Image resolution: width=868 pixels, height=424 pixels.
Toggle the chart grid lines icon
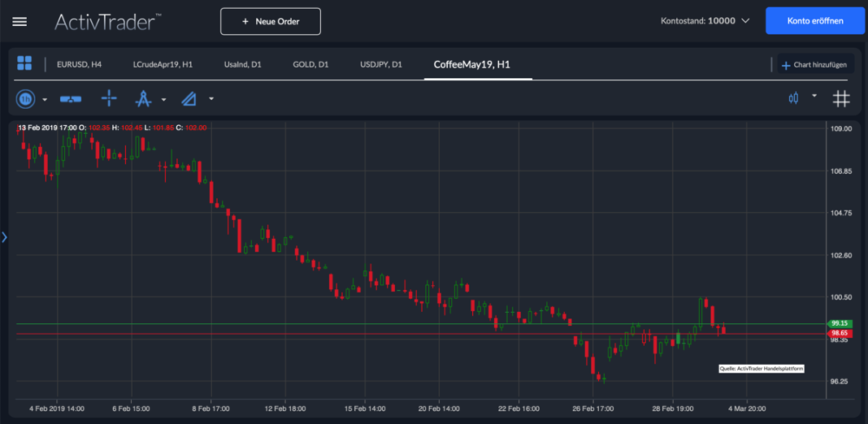point(841,99)
